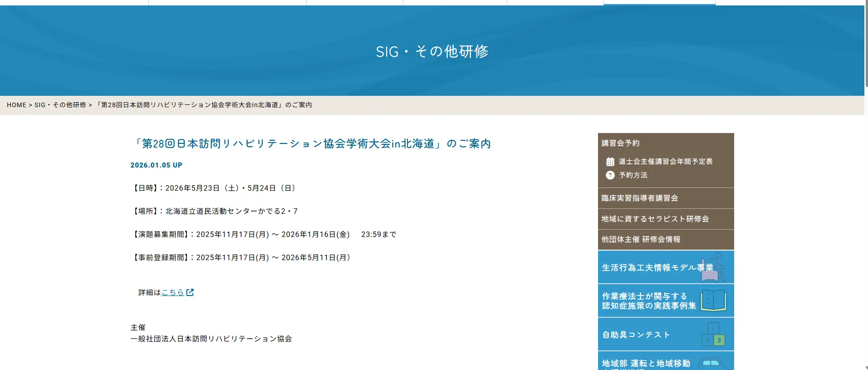Click the car icon on 運転と地域移動 banner
868x370 pixels.
click(713, 363)
